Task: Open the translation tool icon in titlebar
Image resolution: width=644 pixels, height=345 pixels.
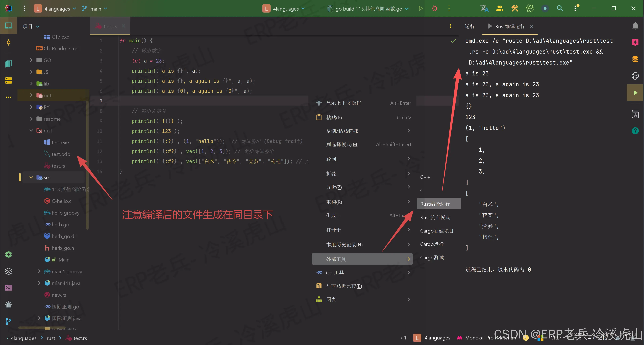Action: [x=484, y=8]
